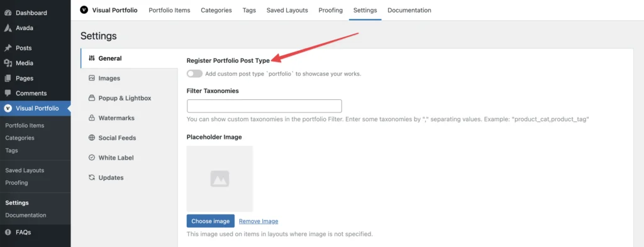Click the Settings page heading
644x247 pixels.
click(x=99, y=36)
